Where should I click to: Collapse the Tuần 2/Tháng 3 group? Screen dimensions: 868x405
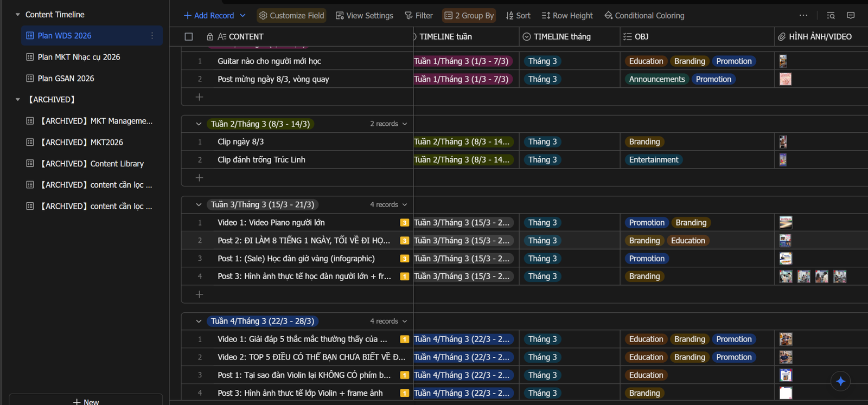[199, 124]
